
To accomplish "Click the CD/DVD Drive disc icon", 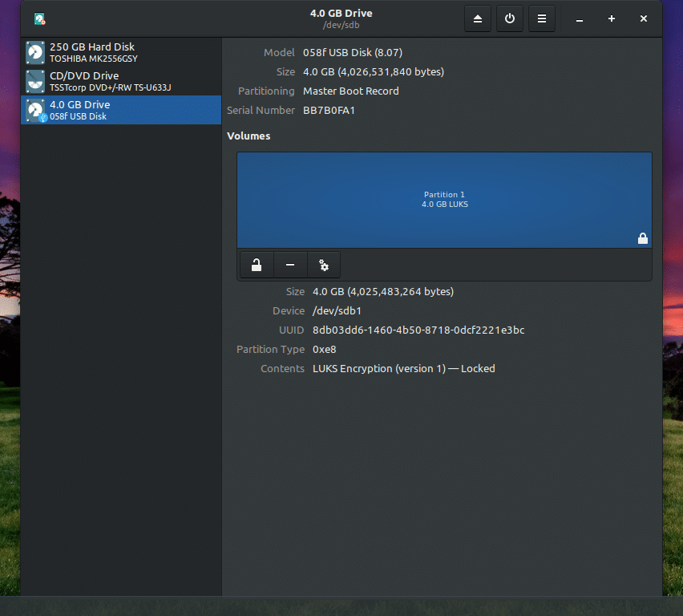I will coord(35,81).
